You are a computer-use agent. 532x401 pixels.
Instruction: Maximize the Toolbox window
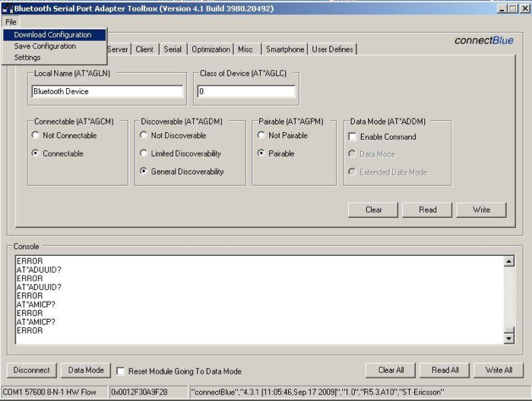point(513,9)
